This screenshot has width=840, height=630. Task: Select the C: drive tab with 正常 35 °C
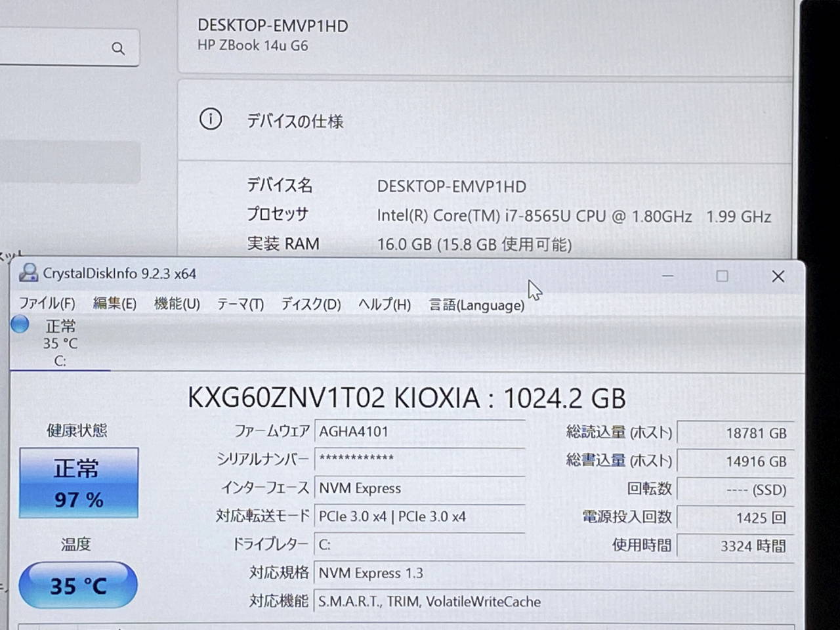tap(60, 343)
